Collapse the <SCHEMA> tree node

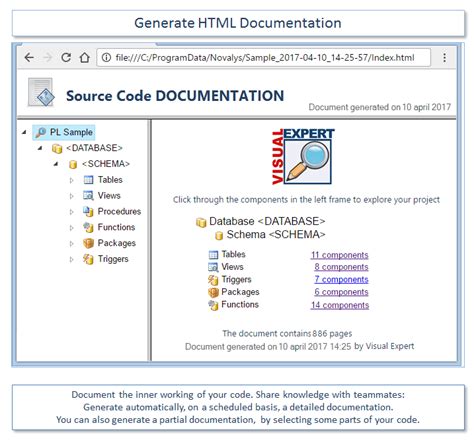[x=56, y=164]
